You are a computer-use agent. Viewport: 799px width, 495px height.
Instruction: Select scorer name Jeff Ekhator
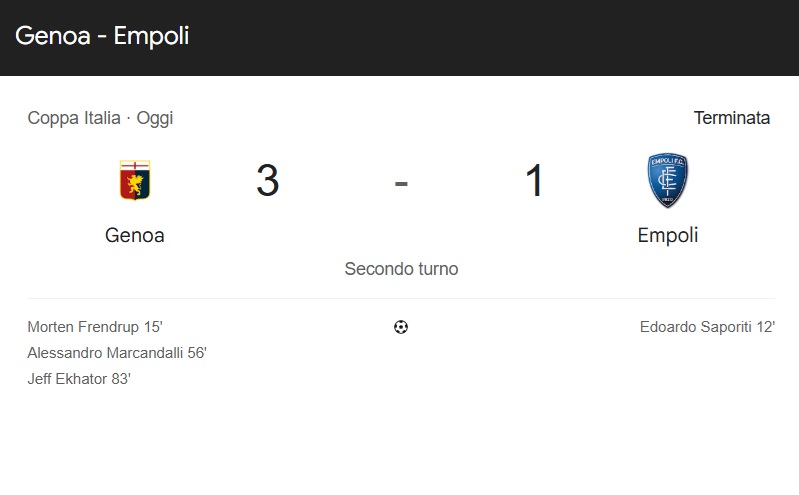tap(68, 379)
